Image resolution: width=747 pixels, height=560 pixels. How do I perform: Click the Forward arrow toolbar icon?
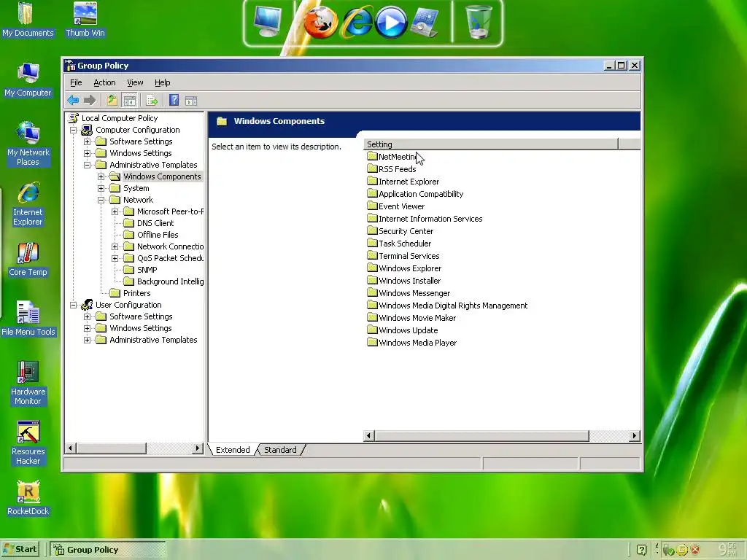tap(90, 100)
